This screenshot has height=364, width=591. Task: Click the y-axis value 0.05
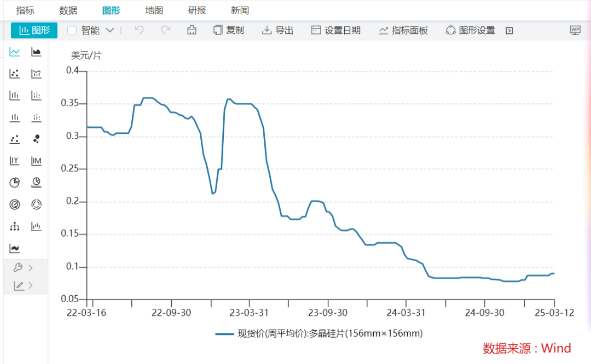tap(69, 300)
